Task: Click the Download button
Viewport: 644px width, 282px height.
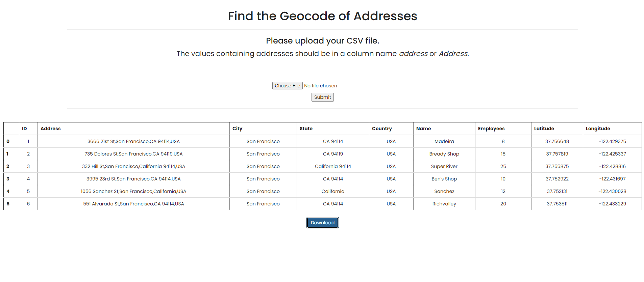Action: [x=322, y=222]
